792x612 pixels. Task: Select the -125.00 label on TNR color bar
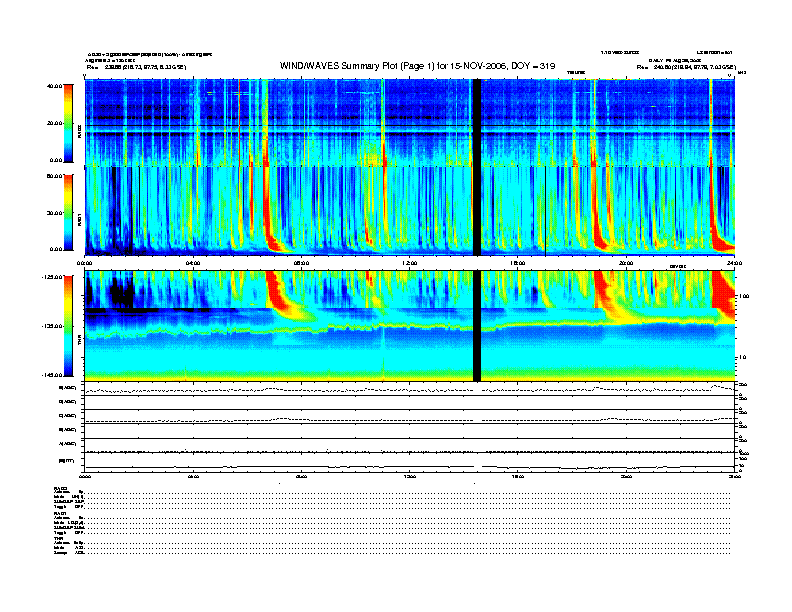(52, 277)
